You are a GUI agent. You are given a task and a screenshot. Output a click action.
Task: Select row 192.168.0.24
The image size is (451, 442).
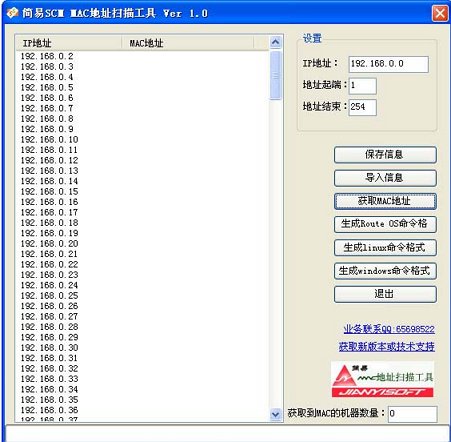tap(142, 285)
